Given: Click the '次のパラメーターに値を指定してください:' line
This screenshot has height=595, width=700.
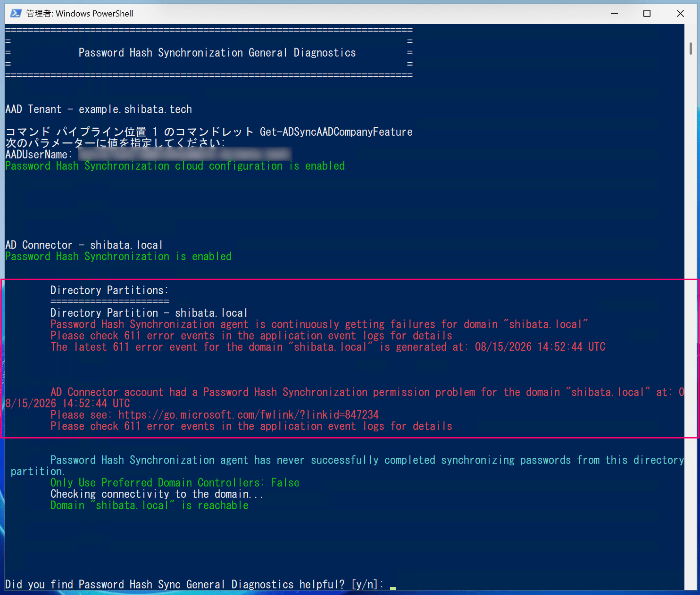Looking at the screenshot, I should click(115, 143).
